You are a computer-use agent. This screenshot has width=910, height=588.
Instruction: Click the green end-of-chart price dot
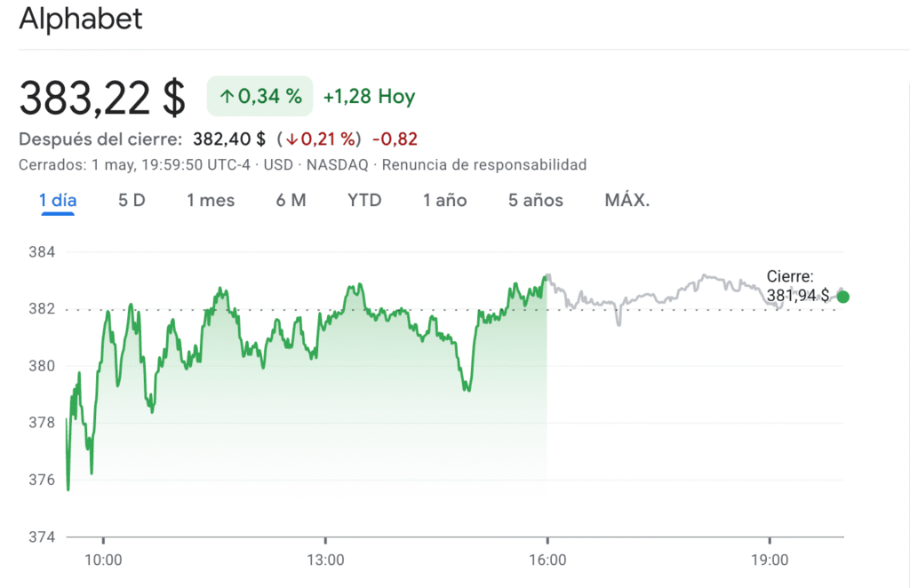(843, 297)
